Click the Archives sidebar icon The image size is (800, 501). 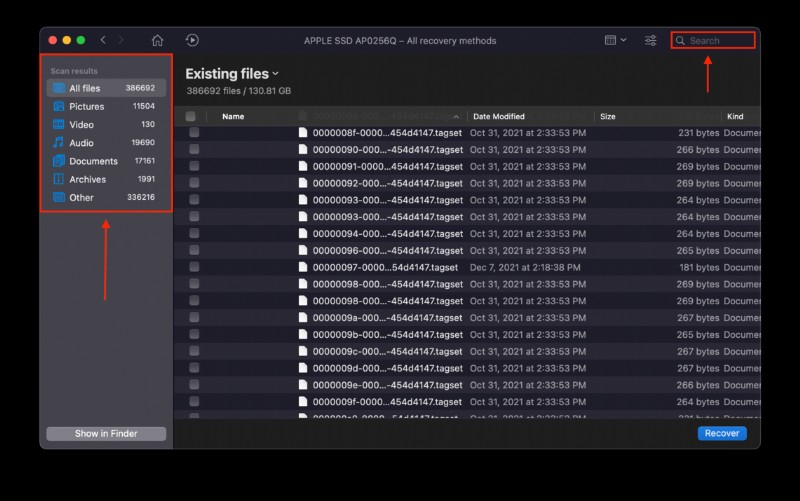tap(59, 179)
